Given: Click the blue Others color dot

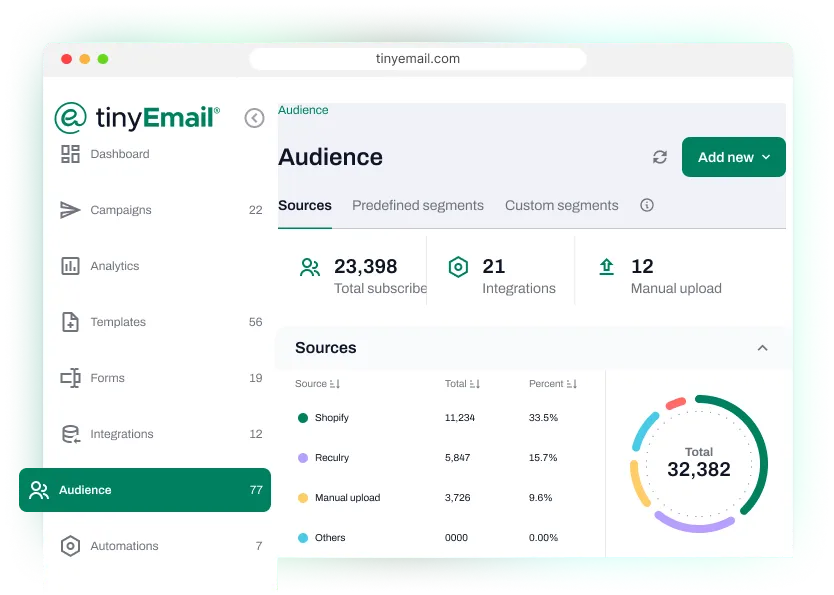Looking at the screenshot, I should (x=303, y=538).
